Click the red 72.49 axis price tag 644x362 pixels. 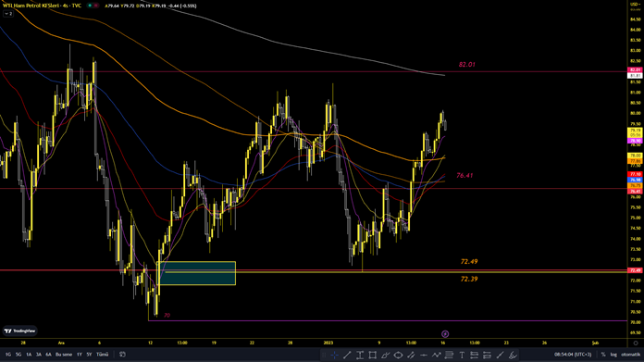pos(635,270)
